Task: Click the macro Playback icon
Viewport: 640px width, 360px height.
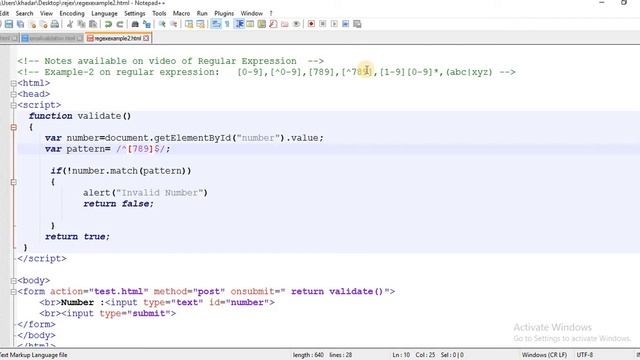Action: [334, 24]
